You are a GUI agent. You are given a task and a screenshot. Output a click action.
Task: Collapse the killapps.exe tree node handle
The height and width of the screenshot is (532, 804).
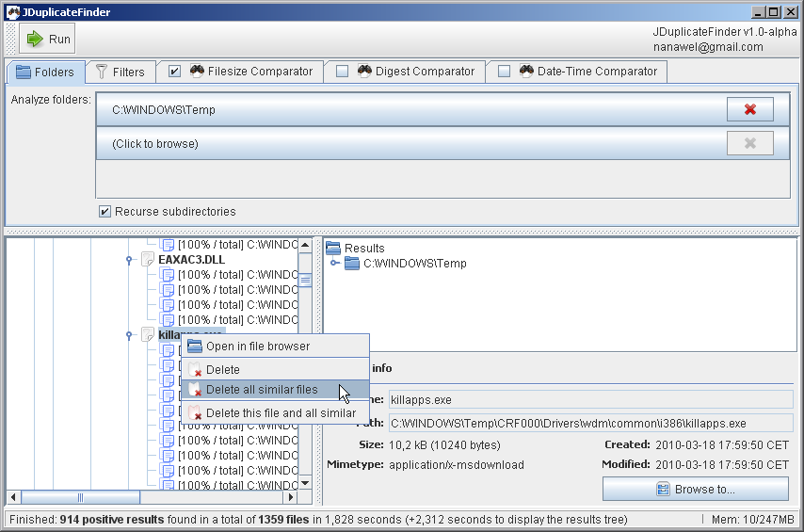coord(129,335)
